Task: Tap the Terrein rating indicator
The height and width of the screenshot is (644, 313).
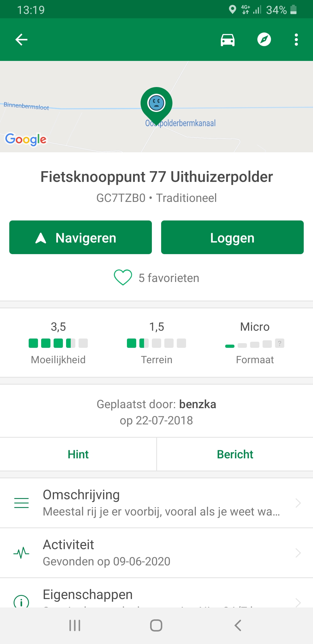Action: coord(156,343)
